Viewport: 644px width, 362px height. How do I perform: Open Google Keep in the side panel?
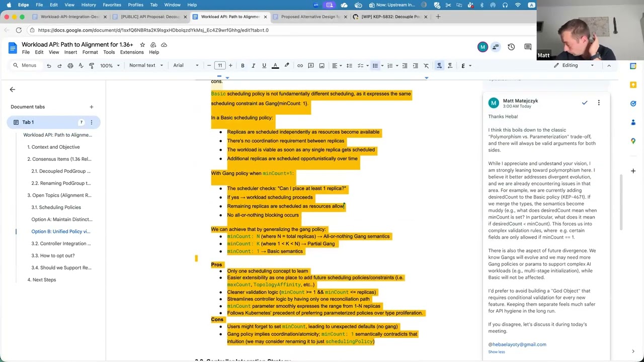tap(633, 84)
